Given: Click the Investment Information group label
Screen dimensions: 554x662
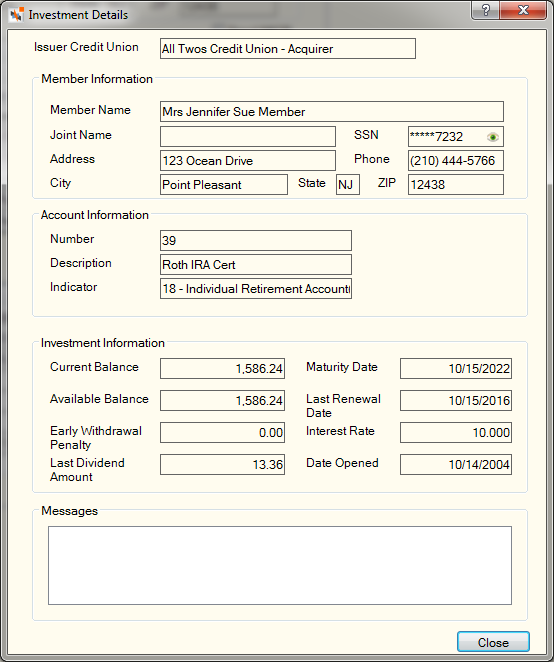Looking at the screenshot, I should click(103, 343).
